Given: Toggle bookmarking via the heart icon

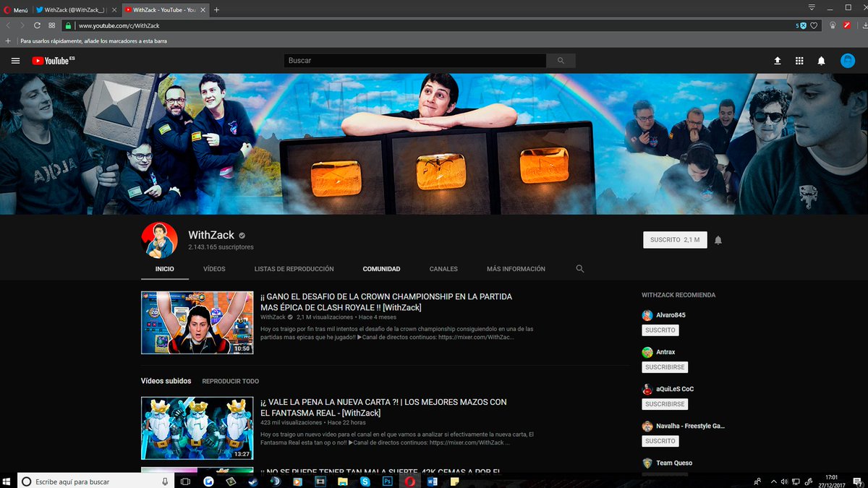Looking at the screenshot, I should (814, 24).
